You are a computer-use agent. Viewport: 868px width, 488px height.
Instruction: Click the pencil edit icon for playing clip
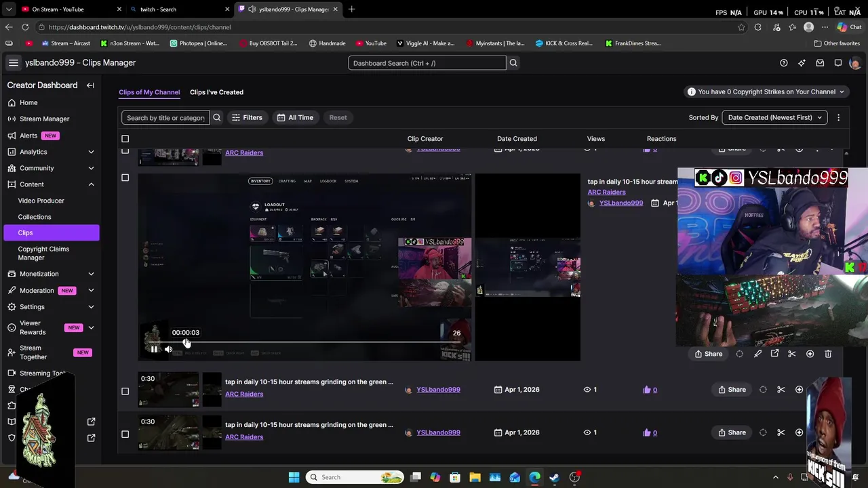757,354
